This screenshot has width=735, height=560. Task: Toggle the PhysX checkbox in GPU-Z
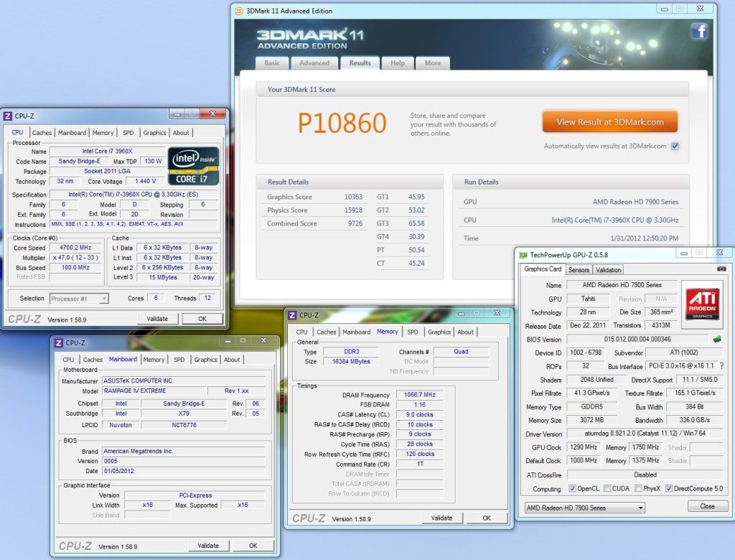638,488
